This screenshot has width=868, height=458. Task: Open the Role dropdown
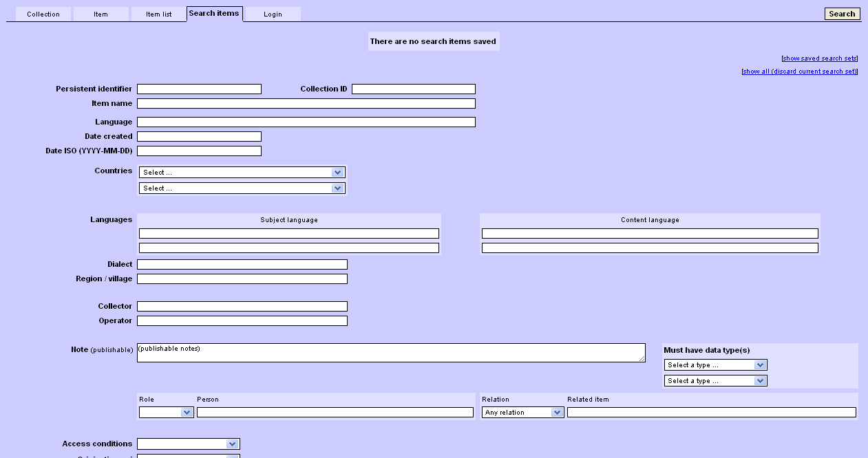(x=166, y=413)
